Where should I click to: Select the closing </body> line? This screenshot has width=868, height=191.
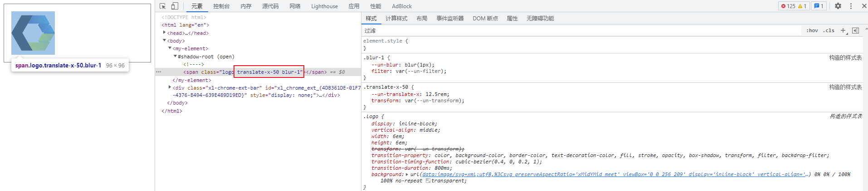coord(177,103)
